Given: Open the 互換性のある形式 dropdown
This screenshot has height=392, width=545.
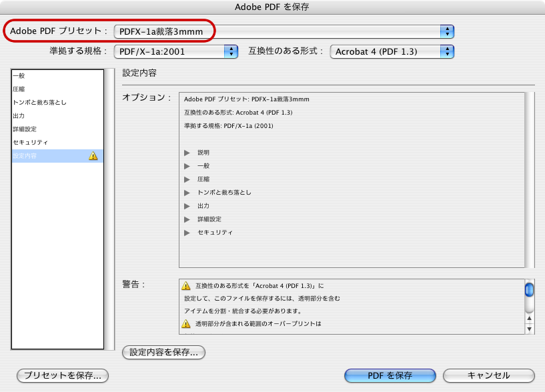Looking at the screenshot, I should coord(392,52).
